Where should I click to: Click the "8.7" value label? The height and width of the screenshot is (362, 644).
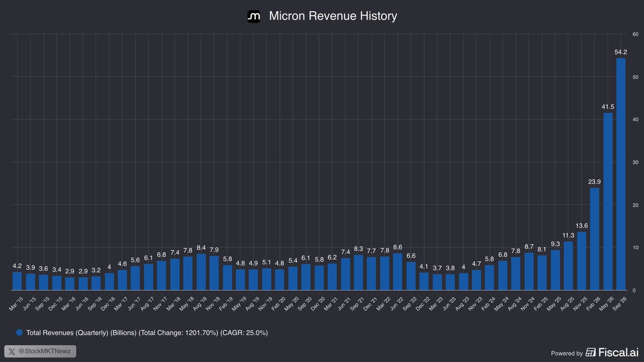(x=529, y=247)
